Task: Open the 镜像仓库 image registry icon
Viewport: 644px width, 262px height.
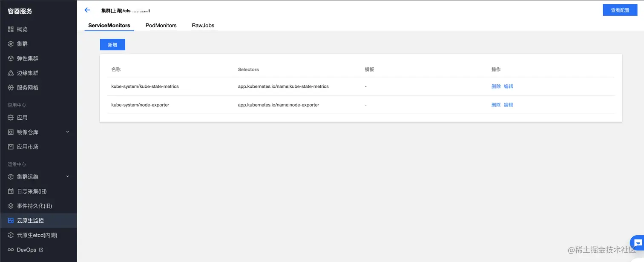Action: pos(11,132)
